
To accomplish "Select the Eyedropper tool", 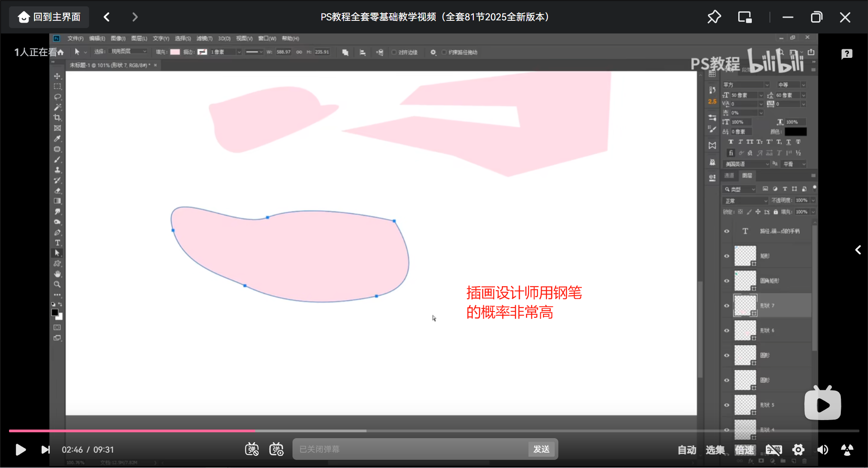I will pos(57,138).
